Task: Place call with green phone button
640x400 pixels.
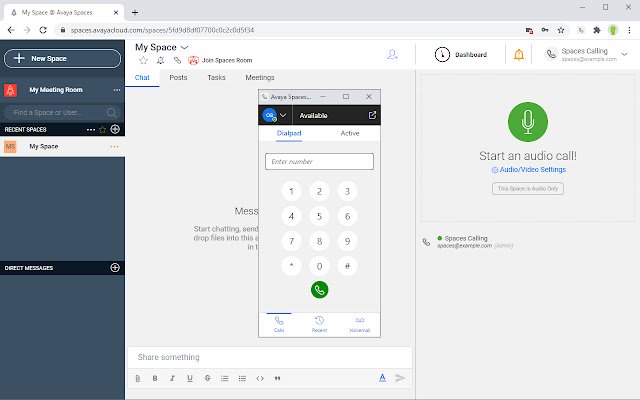Action: pos(320,290)
